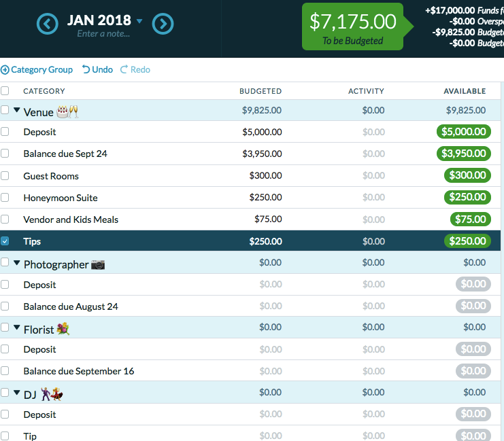Click the $7,175.00 To be Budgeted badge
504x441 pixels.
tap(353, 27)
